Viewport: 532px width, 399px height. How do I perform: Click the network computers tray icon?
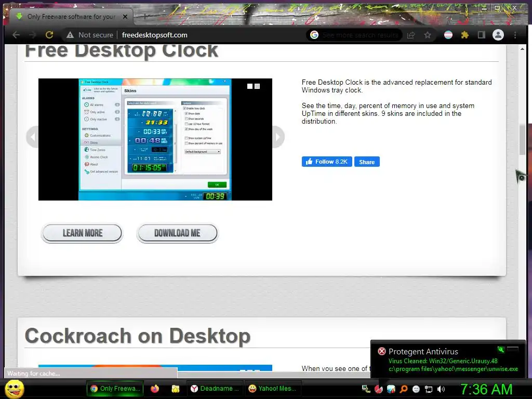[x=366, y=389]
